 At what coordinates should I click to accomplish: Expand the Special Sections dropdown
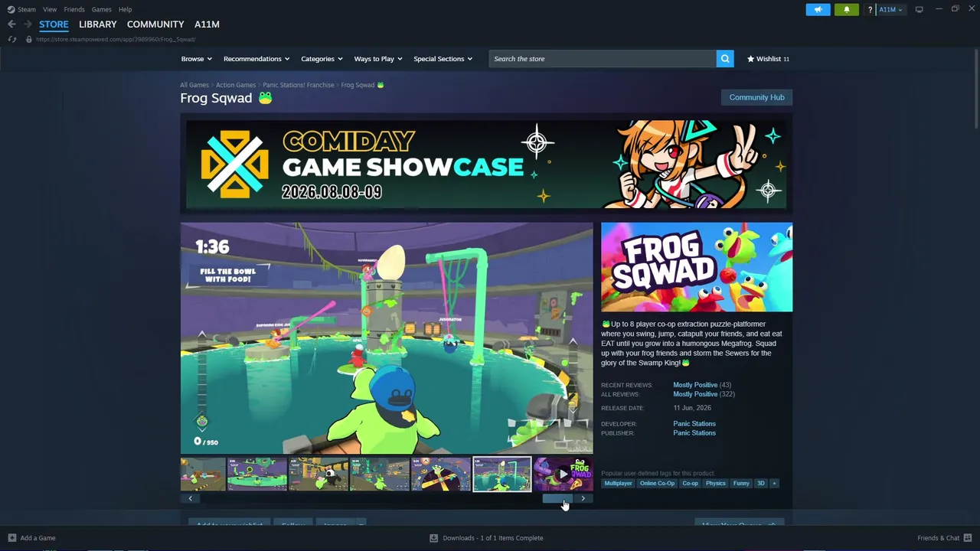point(443,59)
